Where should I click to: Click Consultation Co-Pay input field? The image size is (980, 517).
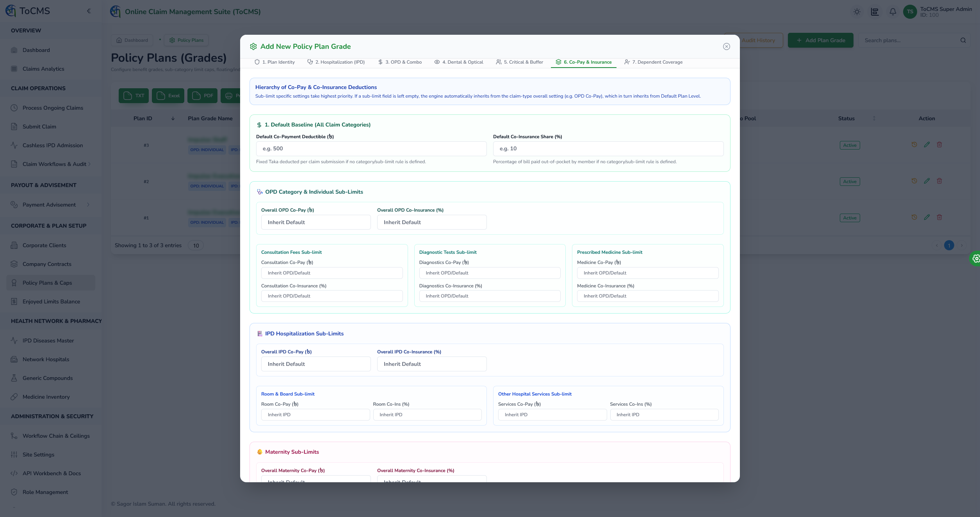tap(332, 273)
